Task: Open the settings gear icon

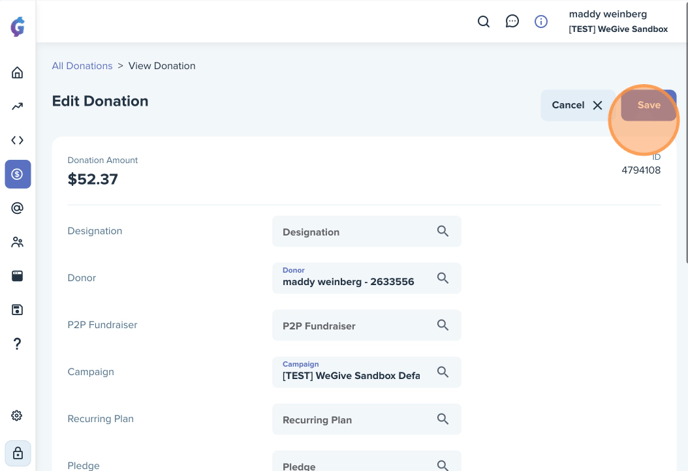Action: point(17,415)
